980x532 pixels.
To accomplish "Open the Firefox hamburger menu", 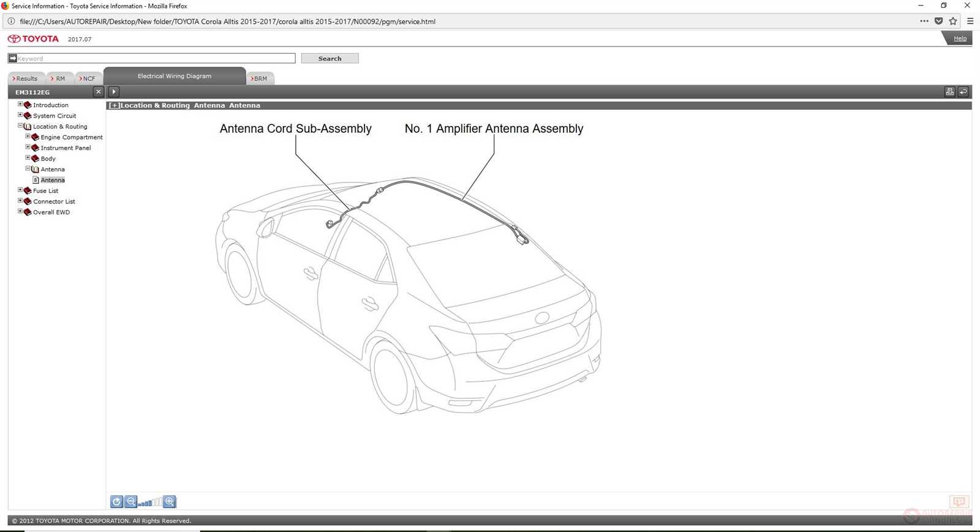I will point(970,21).
